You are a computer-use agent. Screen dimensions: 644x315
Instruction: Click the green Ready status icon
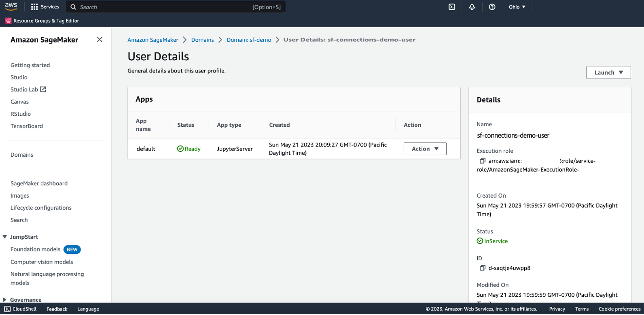click(180, 149)
